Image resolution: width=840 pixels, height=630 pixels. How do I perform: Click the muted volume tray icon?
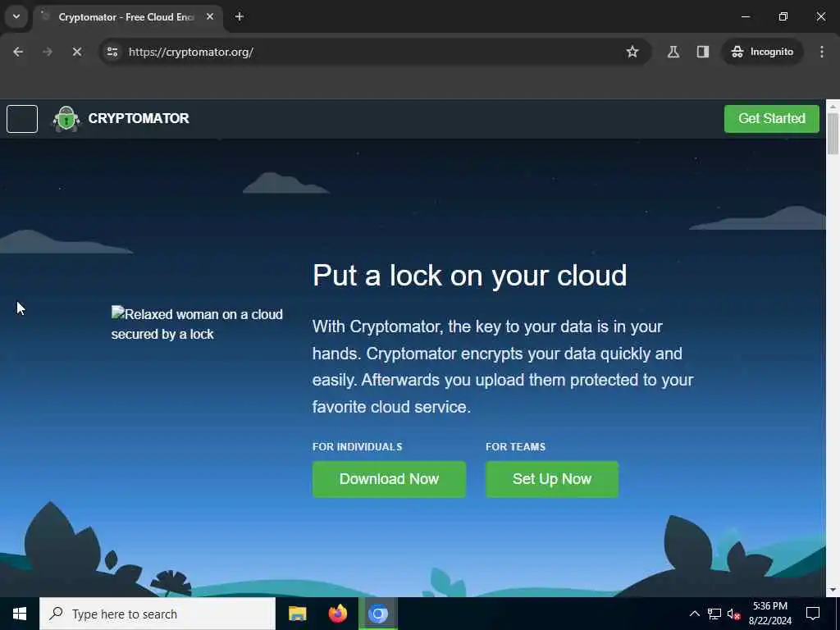pos(733,614)
